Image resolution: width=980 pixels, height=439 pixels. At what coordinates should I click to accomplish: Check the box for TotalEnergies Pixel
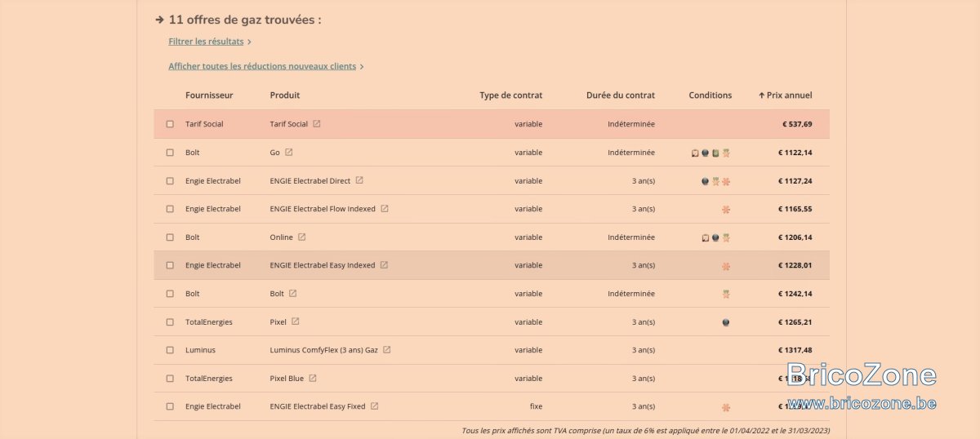[x=170, y=322]
